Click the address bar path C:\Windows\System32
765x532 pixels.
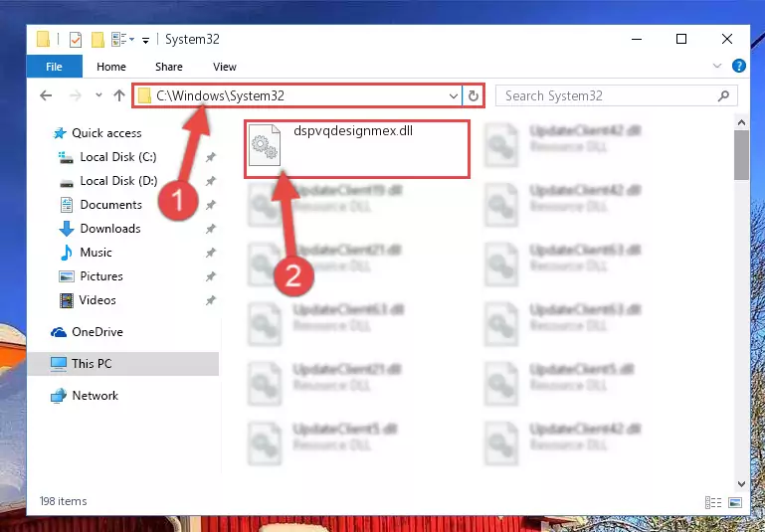[x=220, y=95]
